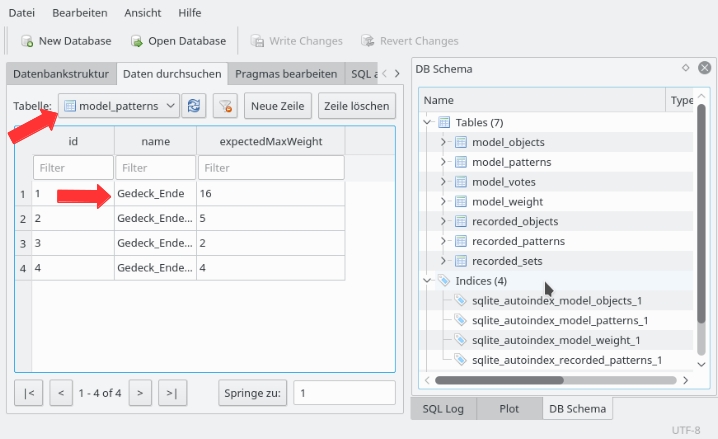Collapse the Tables (7) tree node
Image resolution: width=718 pixels, height=439 pixels.
click(428, 122)
